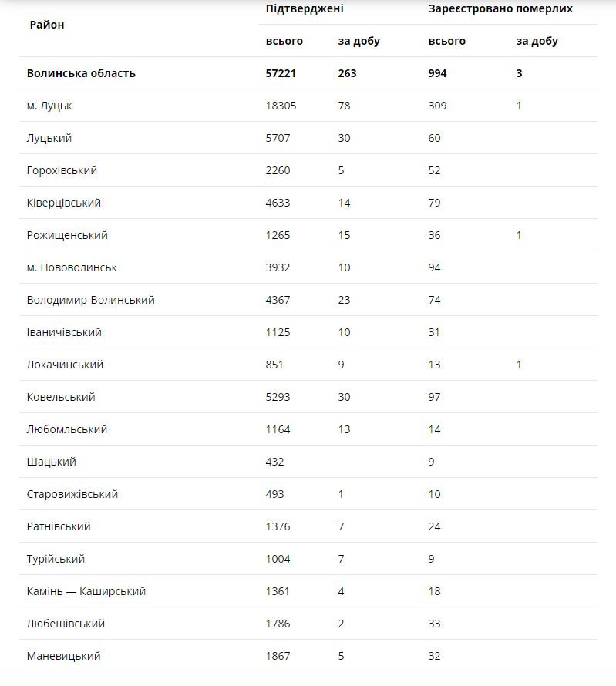Click the Район column header
Image resolution: width=616 pixels, height=686 pixels.
[x=47, y=25]
